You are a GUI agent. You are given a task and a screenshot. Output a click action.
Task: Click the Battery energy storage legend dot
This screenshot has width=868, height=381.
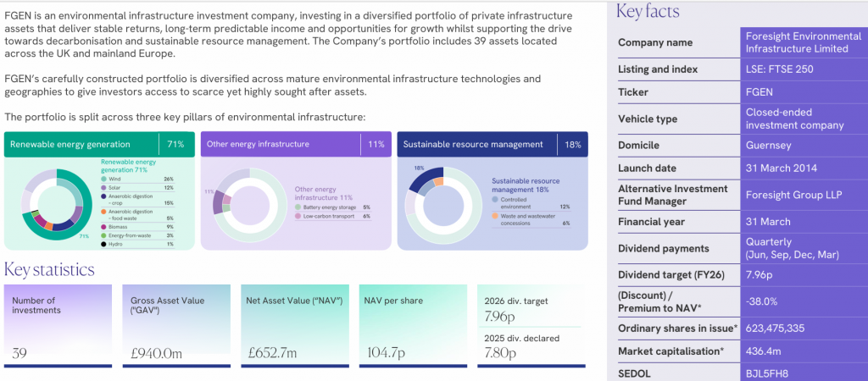pos(298,207)
